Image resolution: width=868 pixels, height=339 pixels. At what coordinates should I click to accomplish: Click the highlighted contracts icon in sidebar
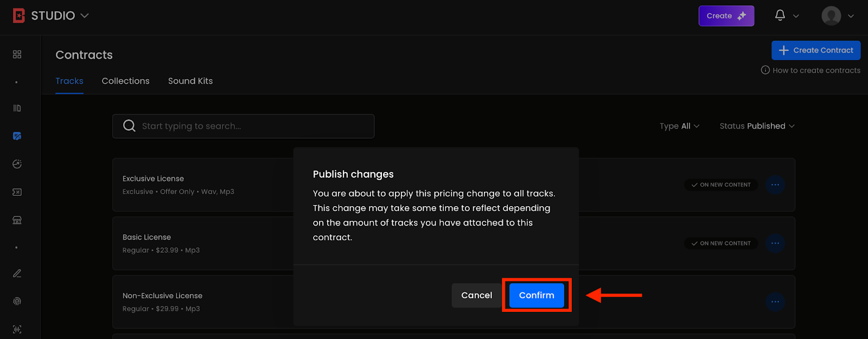pyautogui.click(x=17, y=136)
